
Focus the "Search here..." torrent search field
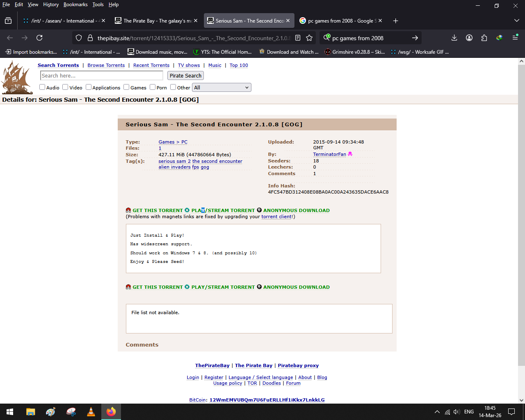click(x=102, y=75)
